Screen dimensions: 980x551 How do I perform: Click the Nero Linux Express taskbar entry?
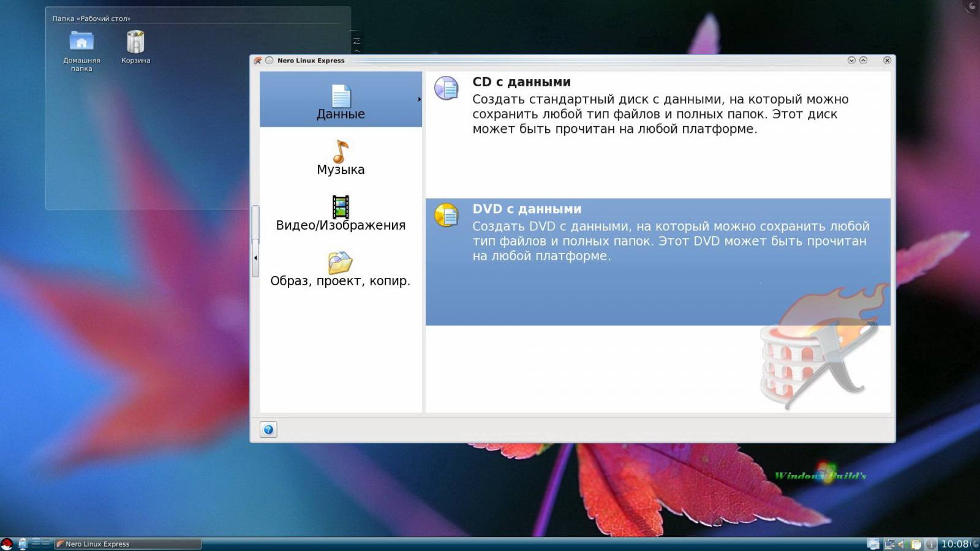coord(127,544)
